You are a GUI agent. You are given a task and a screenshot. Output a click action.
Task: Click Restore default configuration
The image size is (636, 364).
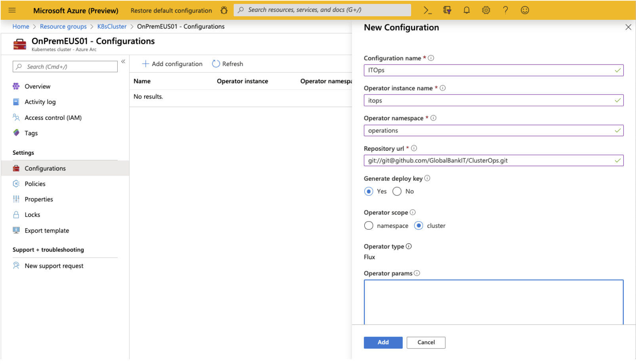point(171,11)
